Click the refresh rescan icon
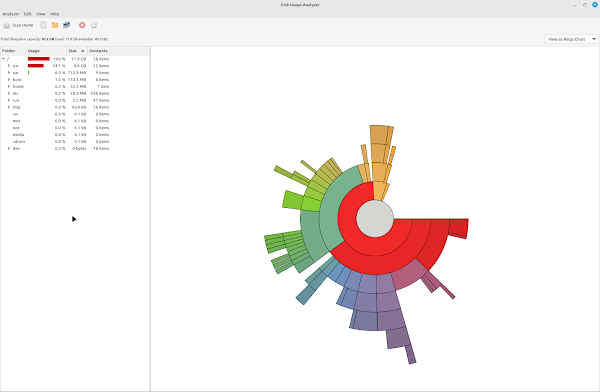 (94, 25)
